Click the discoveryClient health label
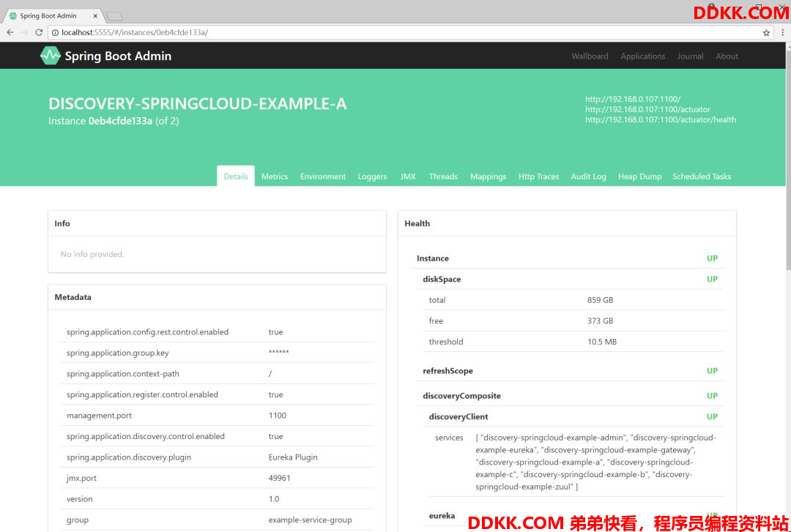Image resolution: width=791 pixels, height=532 pixels. coord(458,416)
